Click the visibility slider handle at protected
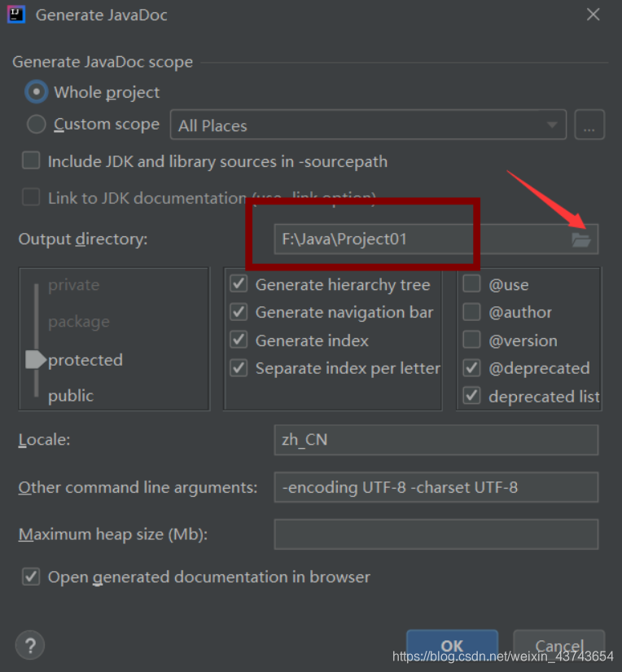This screenshot has height=672, width=622. tap(36, 359)
